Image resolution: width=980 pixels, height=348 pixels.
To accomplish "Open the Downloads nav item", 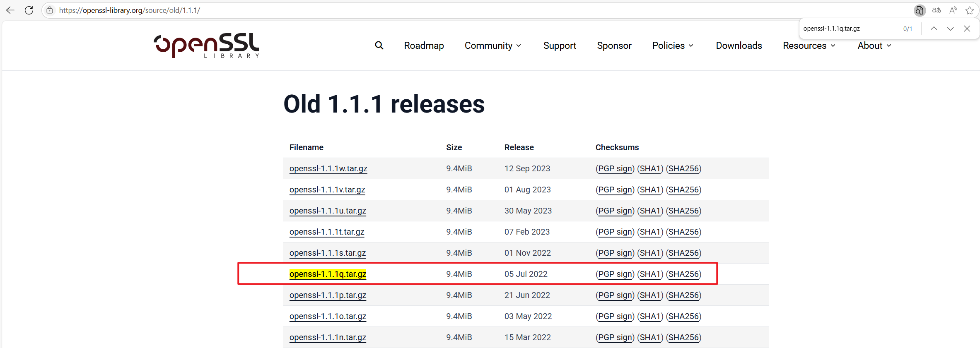I will pyautogui.click(x=739, y=46).
